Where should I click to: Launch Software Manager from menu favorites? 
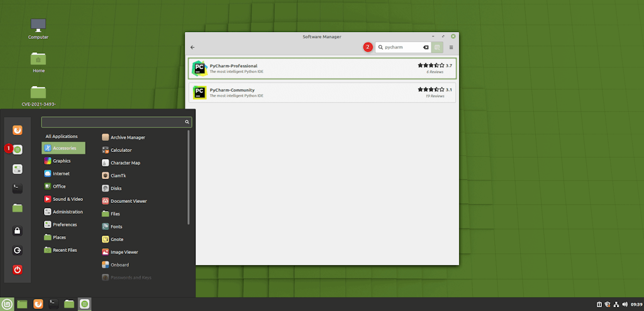click(x=17, y=150)
